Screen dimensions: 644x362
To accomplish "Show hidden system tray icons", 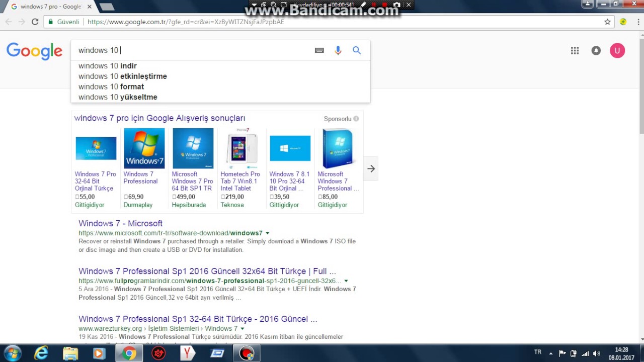I will (x=551, y=353).
